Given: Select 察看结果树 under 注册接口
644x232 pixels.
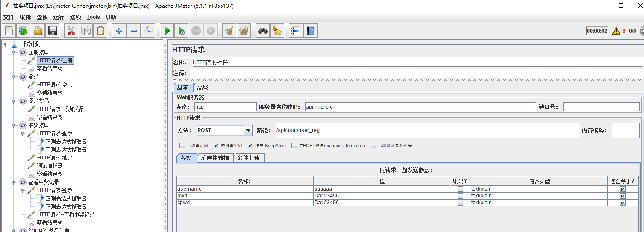Looking at the screenshot, I should 50,68.
